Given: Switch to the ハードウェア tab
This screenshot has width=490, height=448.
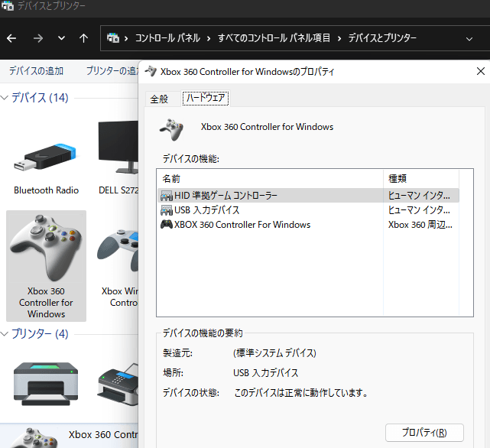Looking at the screenshot, I should [206, 99].
